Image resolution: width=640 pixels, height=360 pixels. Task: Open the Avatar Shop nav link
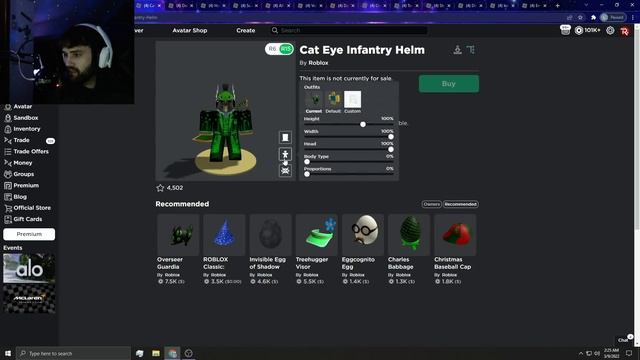click(189, 30)
